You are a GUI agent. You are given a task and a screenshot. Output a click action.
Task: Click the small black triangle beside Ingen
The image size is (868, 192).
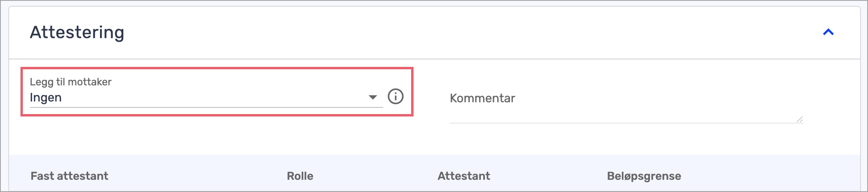pyautogui.click(x=373, y=97)
